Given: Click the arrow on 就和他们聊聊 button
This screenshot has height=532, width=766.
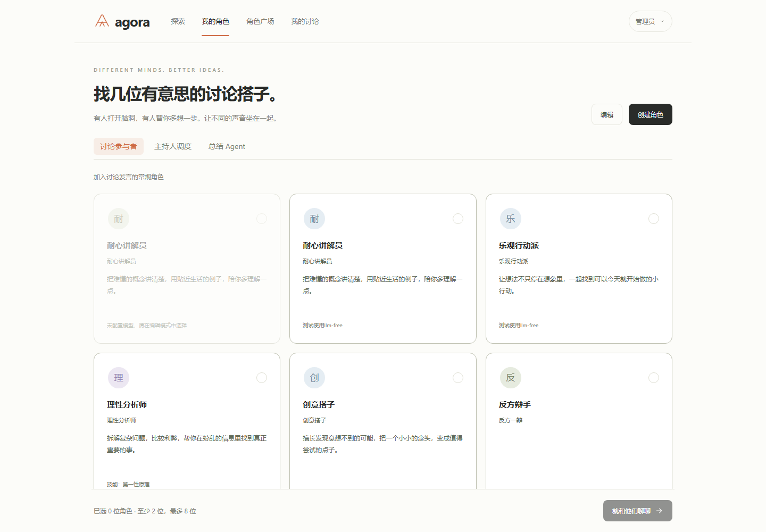Looking at the screenshot, I should (x=659, y=511).
